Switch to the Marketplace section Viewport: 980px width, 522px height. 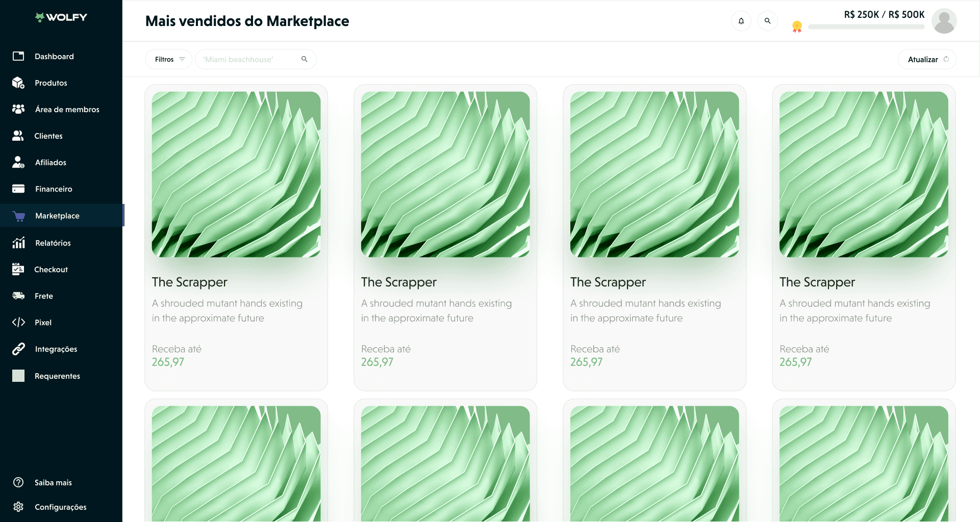pyautogui.click(x=57, y=215)
